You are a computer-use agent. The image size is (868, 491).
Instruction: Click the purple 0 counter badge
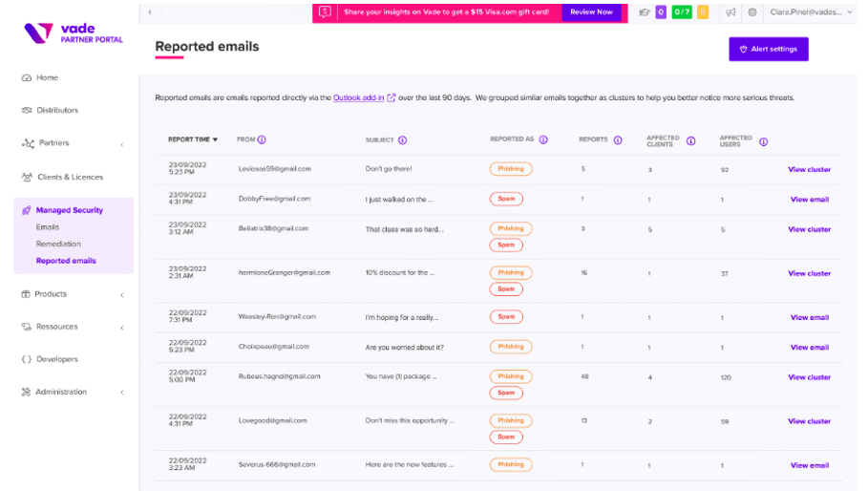(x=661, y=12)
